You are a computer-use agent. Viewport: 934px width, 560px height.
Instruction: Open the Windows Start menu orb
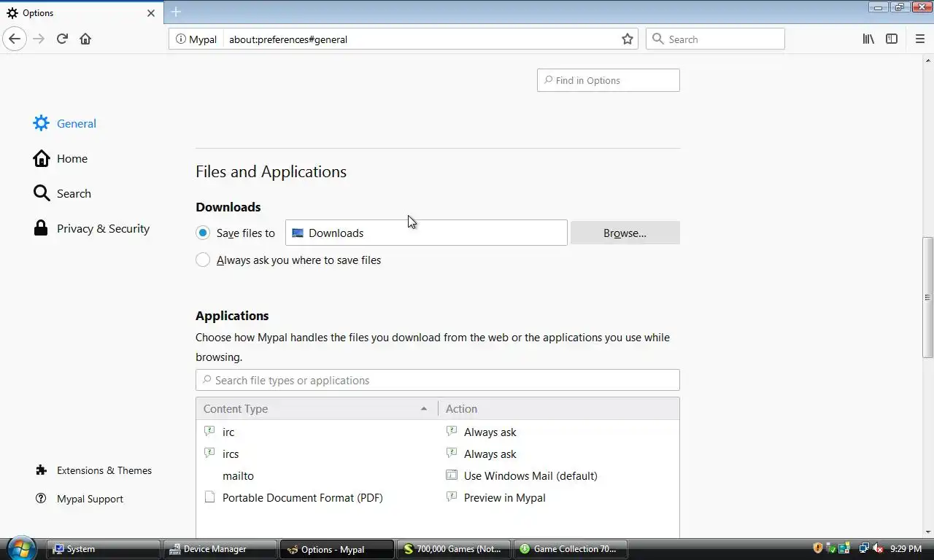(x=20, y=548)
